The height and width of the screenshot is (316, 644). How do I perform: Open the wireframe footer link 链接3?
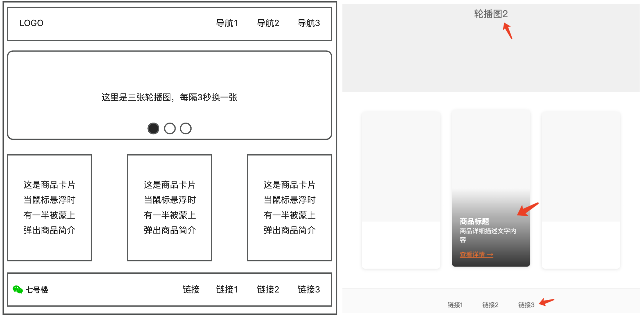point(309,289)
